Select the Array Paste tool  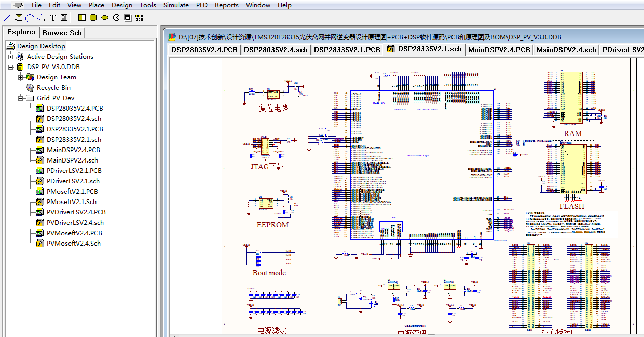[x=139, y=17]
